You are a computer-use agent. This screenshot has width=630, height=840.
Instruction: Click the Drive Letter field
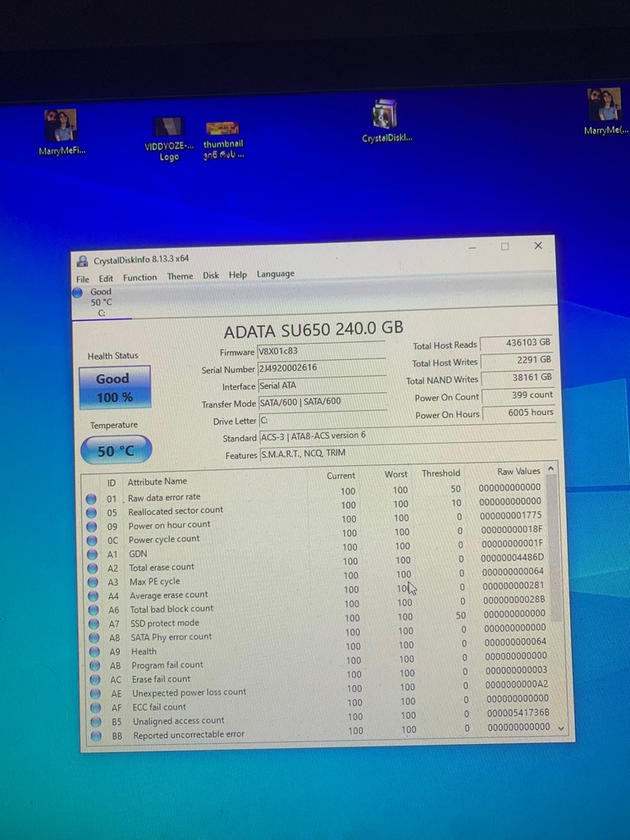pyautogui.click(x=323, y=420)
